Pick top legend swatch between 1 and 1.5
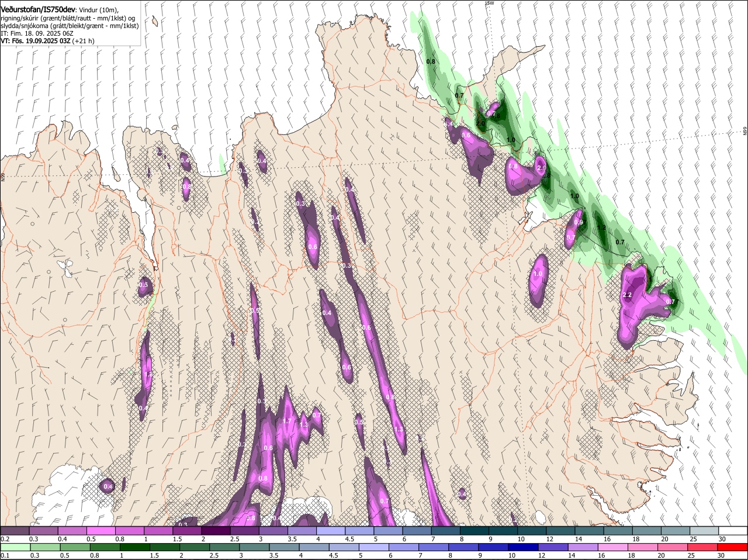The image size is (748, 560). tap(158, 531)
